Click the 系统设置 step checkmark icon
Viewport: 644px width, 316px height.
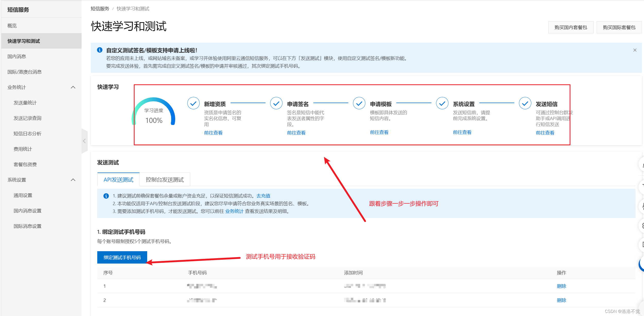point(442,103)
